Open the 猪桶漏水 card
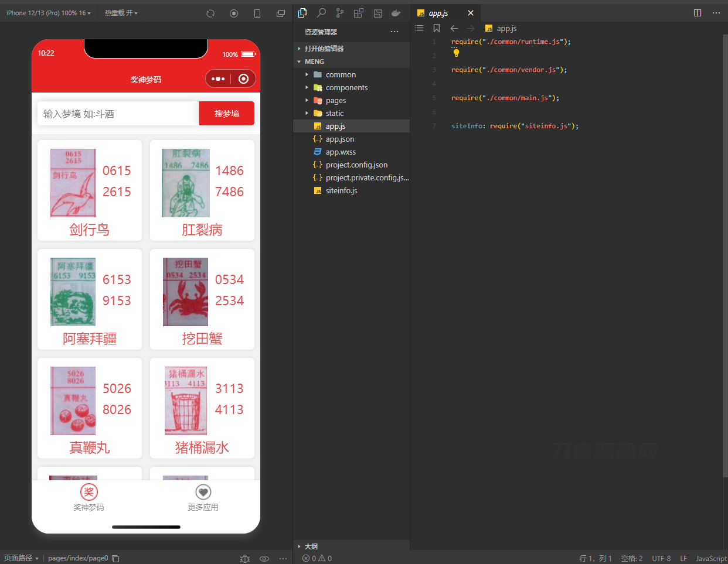The height and width of the screenshot is (564, 728). tap(202, 408)
